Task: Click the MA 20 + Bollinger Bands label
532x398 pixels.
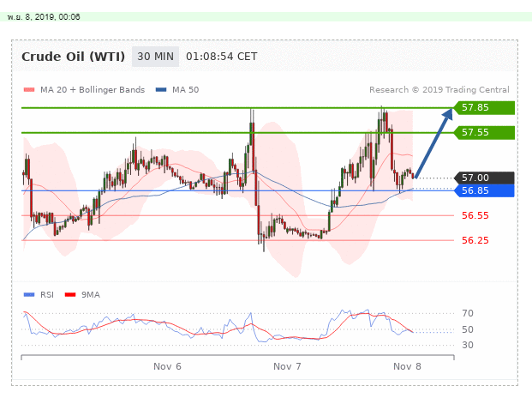Action: coord(93,90)
